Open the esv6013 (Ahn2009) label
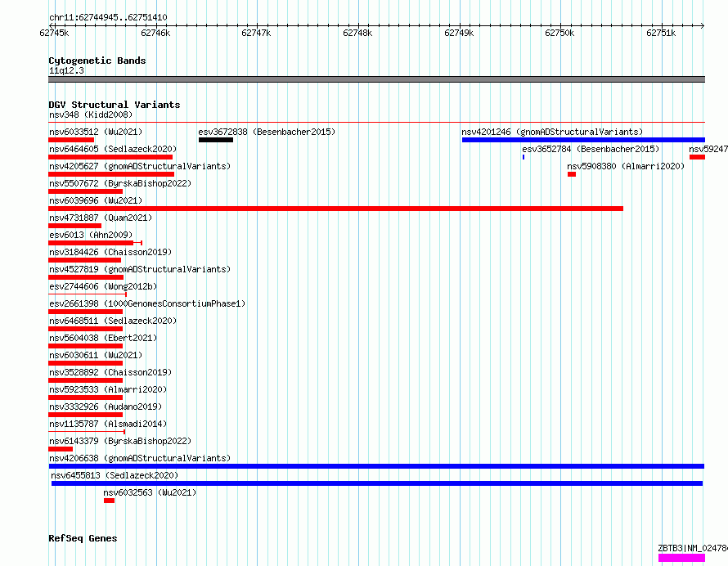The height and width of the screenshot is (566, 728). 91,235
